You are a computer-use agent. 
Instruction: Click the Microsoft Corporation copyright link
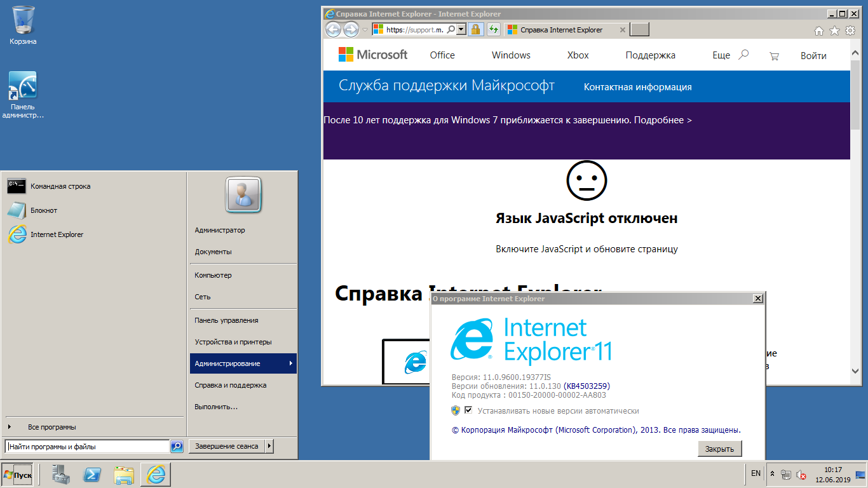[x=596, y=430]
